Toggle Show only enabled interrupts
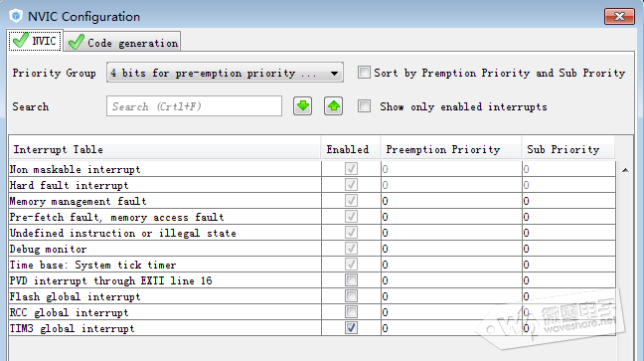 tap(364, 106)
